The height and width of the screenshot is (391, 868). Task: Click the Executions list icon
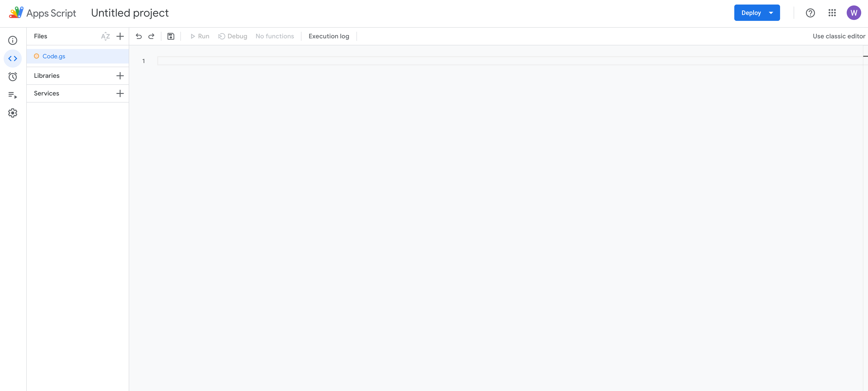tap(13, 95)
